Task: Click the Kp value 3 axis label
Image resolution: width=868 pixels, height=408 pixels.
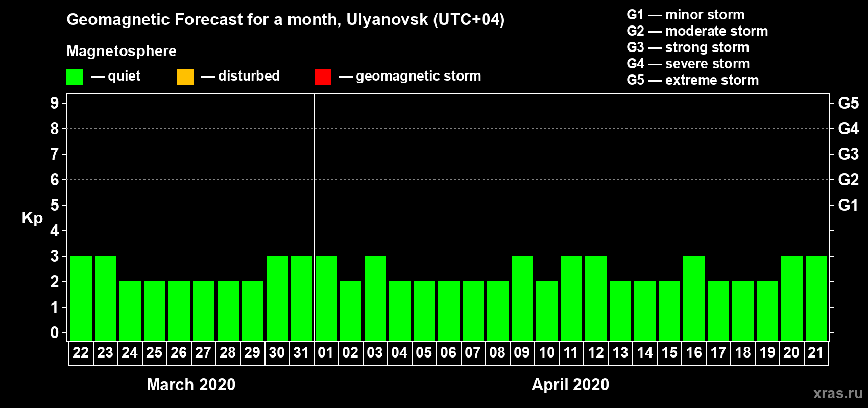Action: coord(55,256)
